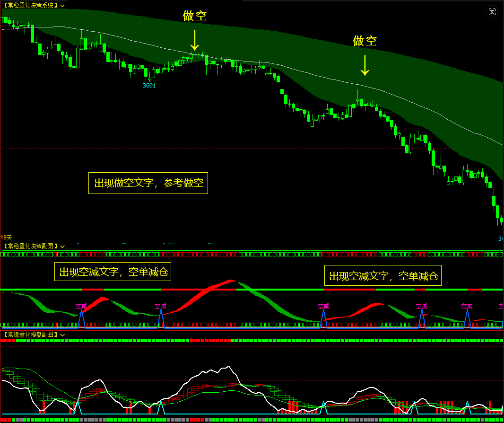504x423 pixels.
Task: Click the first yellow 做空 signal arrow
Action: [194, 40]
